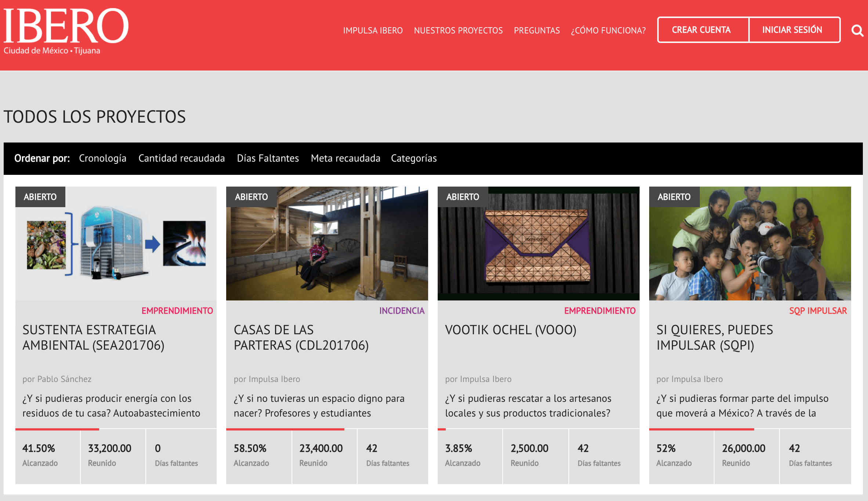Open the Crear Cuenta button
868x501 pixels.
tap(701, 30)
